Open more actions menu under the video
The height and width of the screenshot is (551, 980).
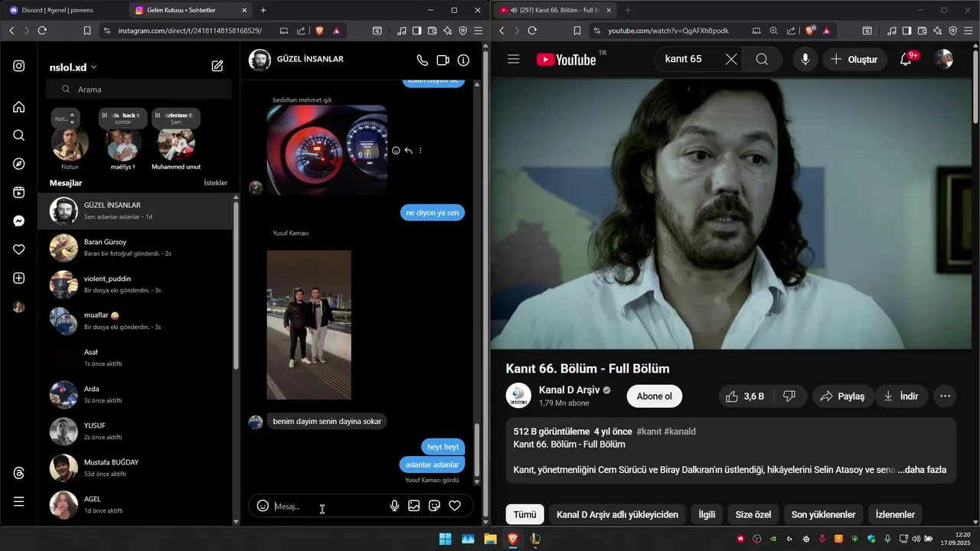pos(945,396)
